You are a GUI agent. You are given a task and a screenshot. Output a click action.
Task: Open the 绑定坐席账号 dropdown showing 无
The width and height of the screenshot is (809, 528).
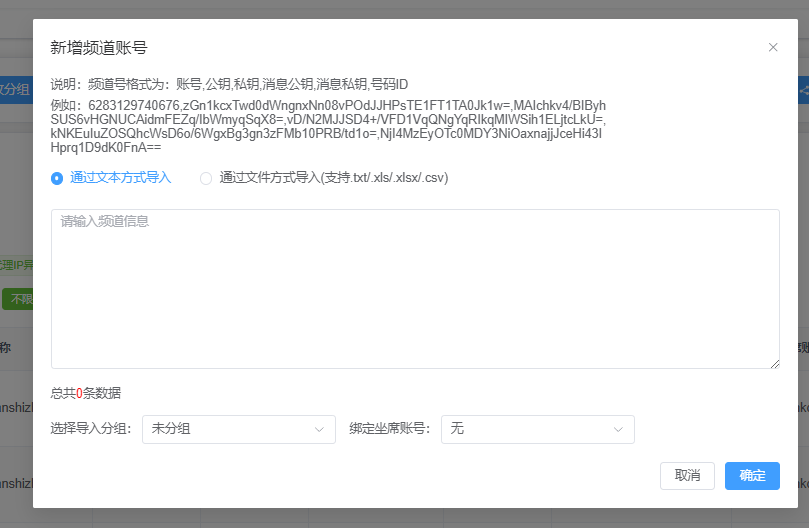[x=538, y=429]
